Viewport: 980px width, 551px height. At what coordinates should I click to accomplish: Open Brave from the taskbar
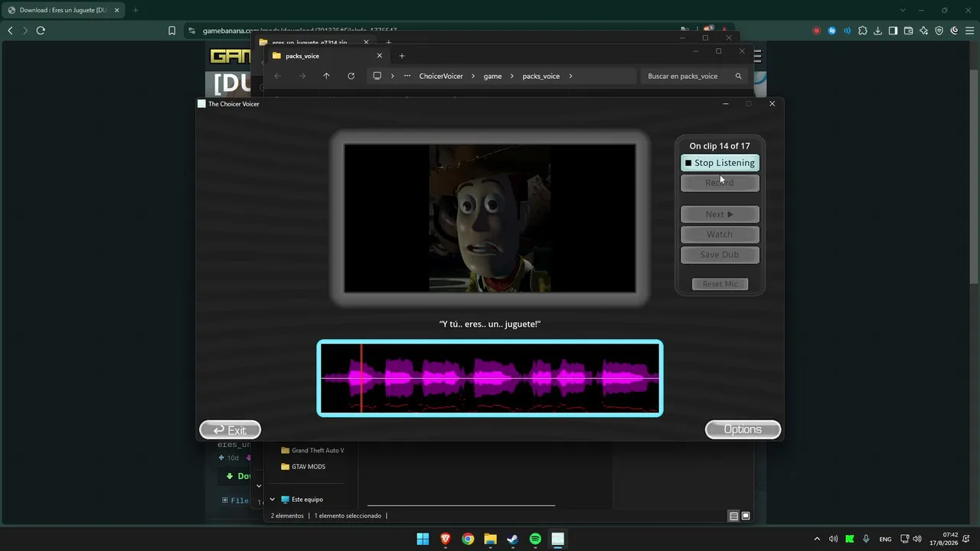point(446,539)
